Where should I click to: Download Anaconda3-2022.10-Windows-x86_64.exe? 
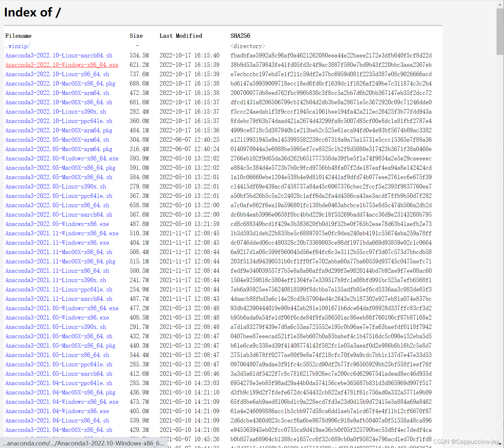point(62,65)
